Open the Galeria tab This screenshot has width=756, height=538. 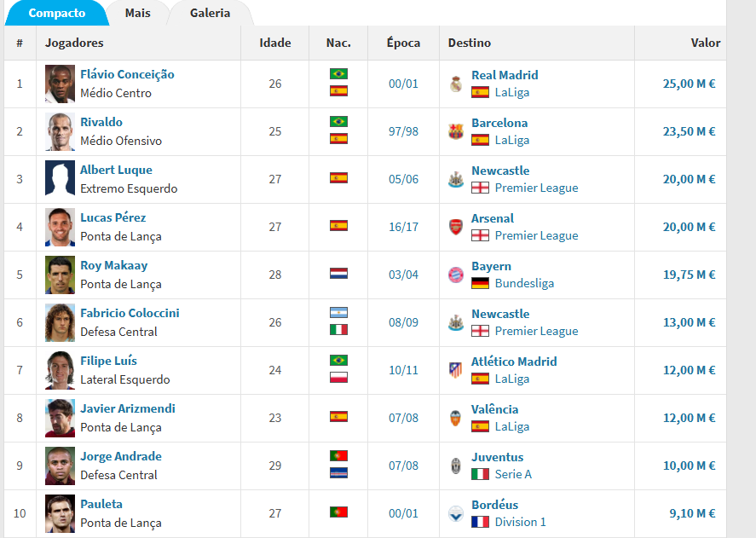tap(210, 13)
